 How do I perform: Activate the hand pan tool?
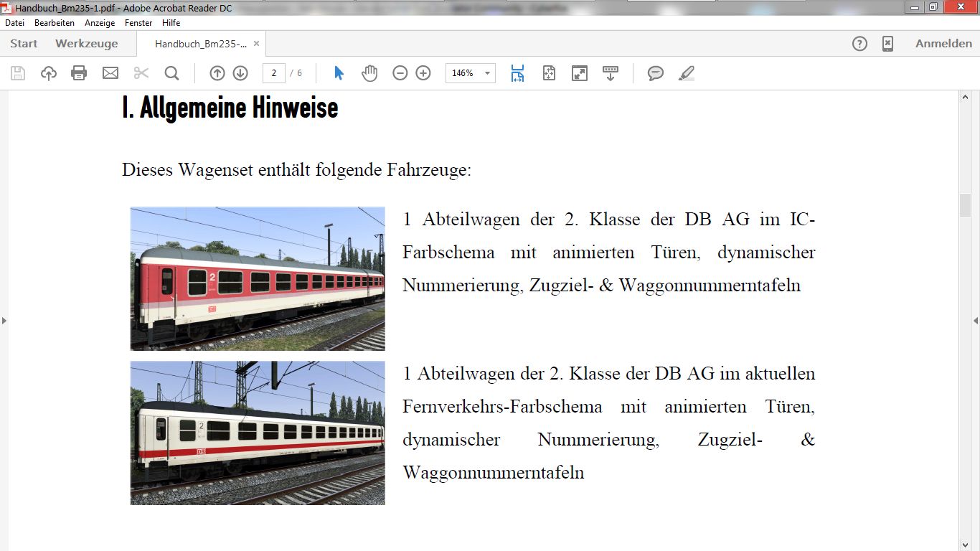click(369, 73)
